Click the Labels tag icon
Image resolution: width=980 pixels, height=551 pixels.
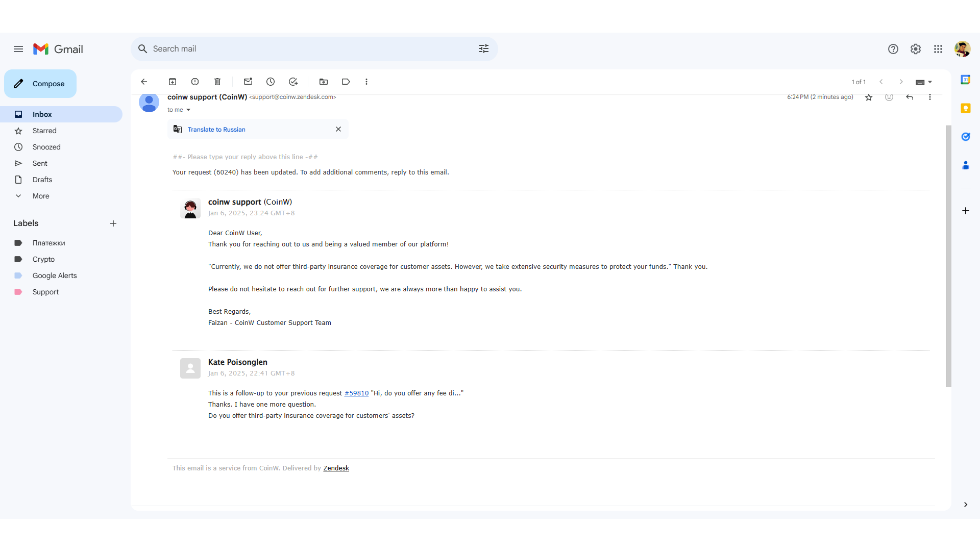pyautogui.click(x=346, y=82)
